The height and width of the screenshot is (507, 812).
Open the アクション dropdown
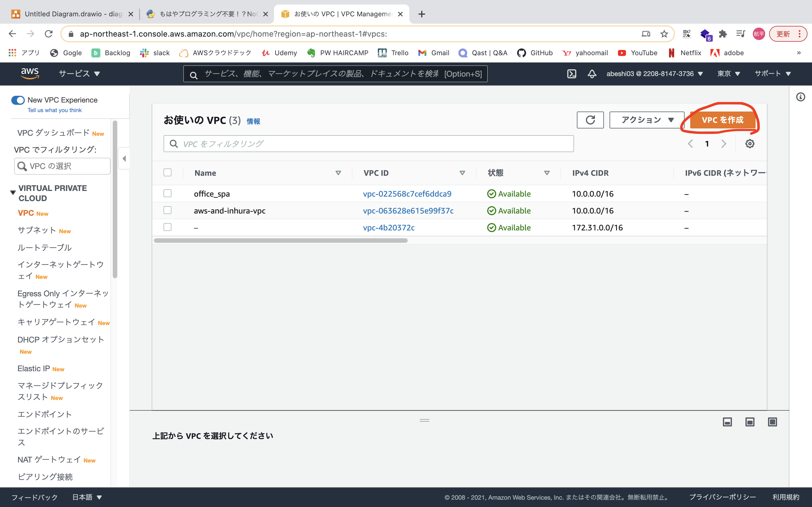646,120
